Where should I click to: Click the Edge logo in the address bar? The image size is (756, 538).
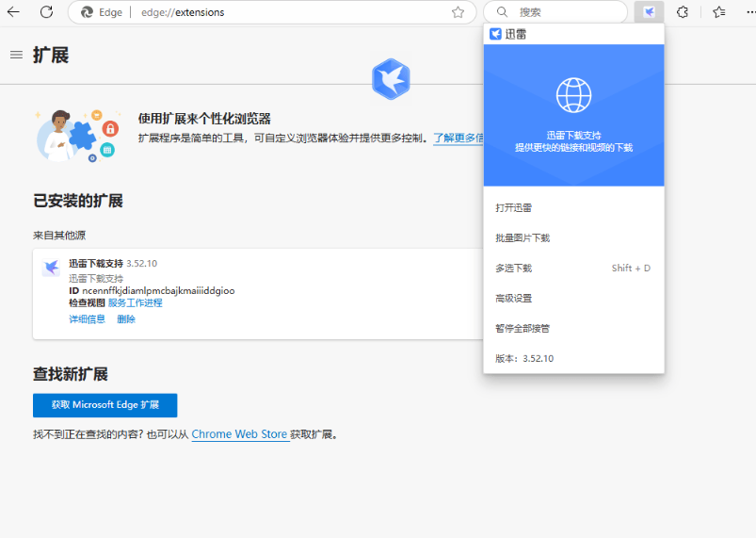pyautogui.click(x=87, y=12)
